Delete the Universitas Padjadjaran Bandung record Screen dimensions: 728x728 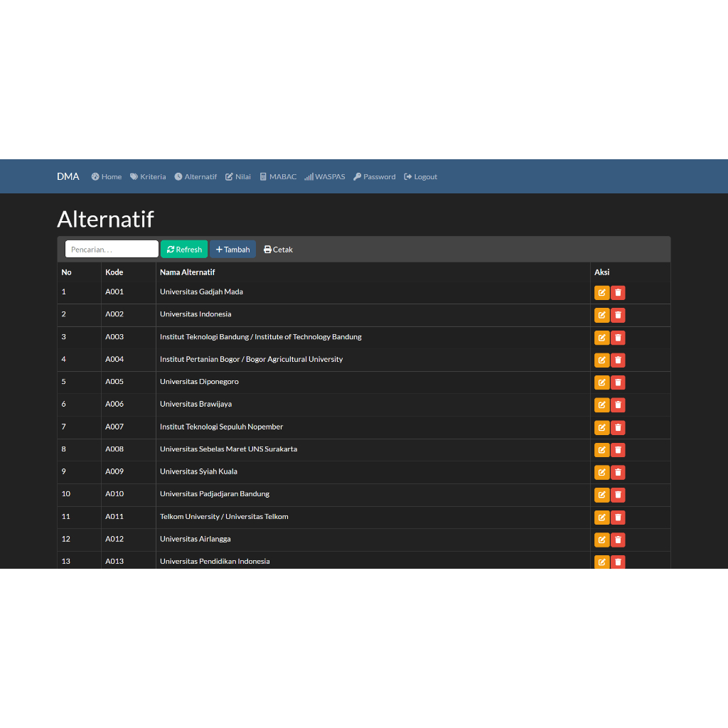(618, 495)
